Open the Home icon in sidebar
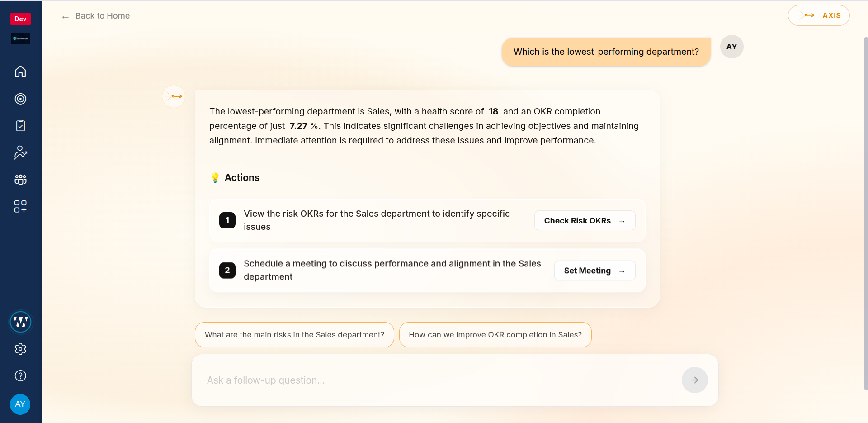 20,71
